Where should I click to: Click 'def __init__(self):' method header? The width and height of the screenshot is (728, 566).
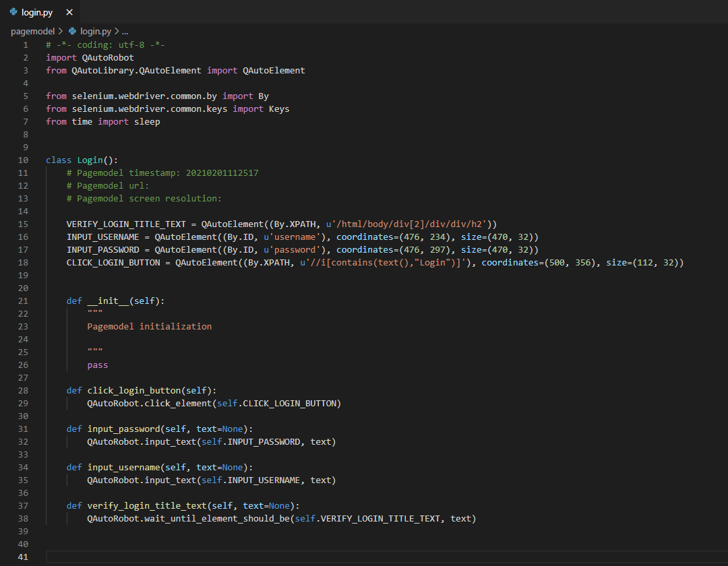[116, 301]
